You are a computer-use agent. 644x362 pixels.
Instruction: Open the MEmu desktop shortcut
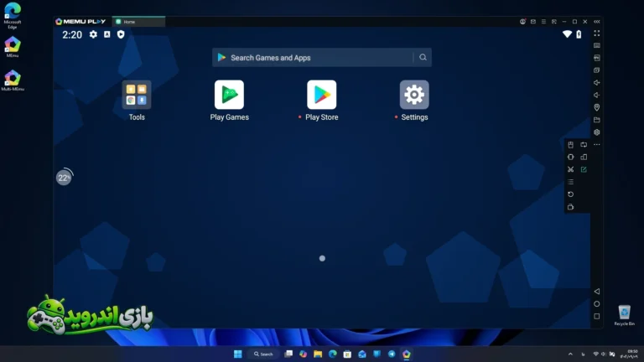click(x=13, y=47)
